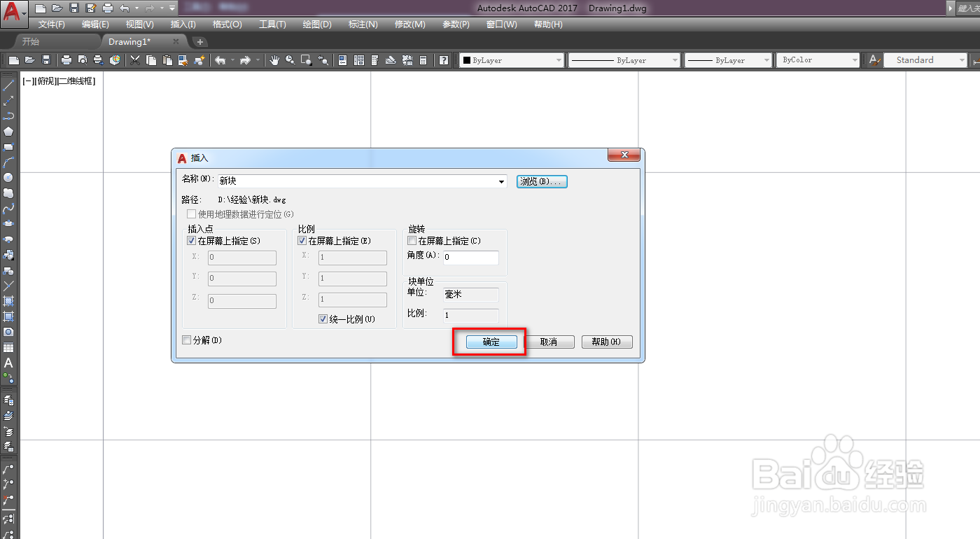The height and width of the screenshot is (539, 980).
Task: Click rotation Angle input field
Action: pyautogui.click(x=470, y=257)
